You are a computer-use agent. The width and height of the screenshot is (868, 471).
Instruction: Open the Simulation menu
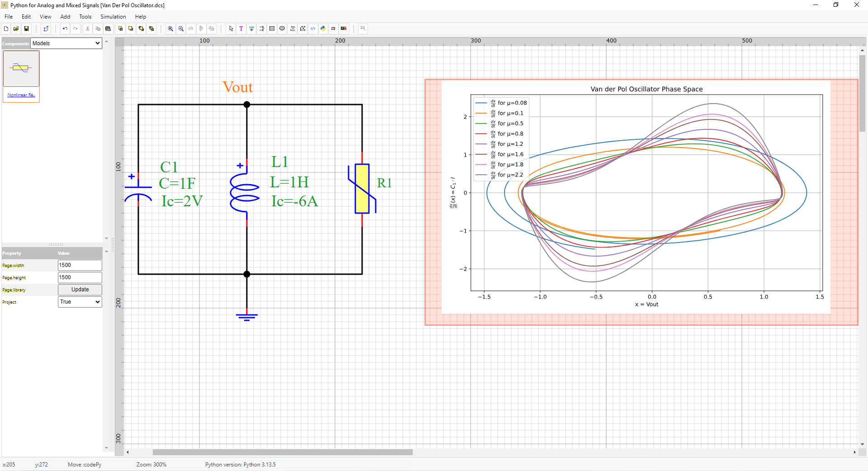pyautogui.click(x=113, y=17)
